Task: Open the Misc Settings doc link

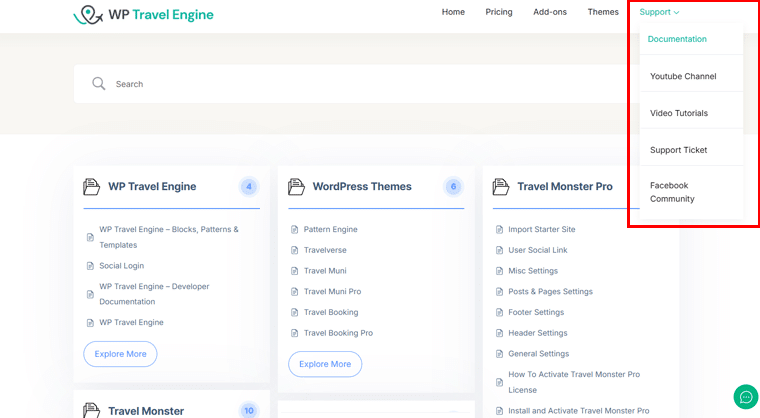Action: point(533,271)
